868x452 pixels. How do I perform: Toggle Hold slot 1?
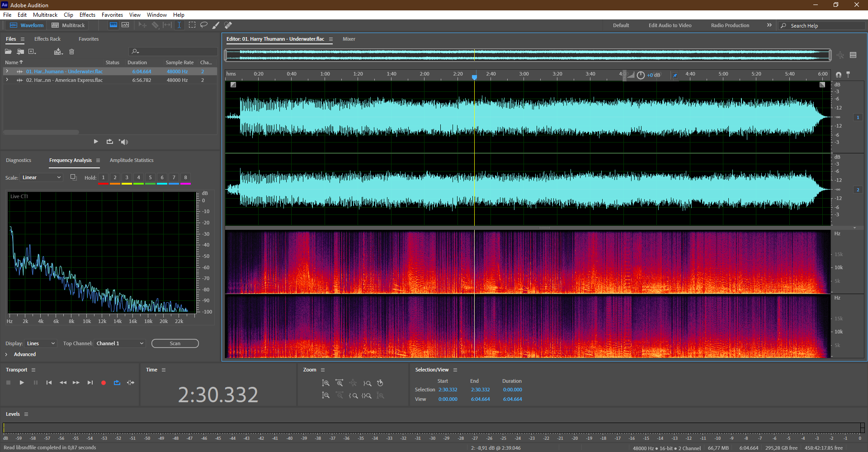(103, 178)
